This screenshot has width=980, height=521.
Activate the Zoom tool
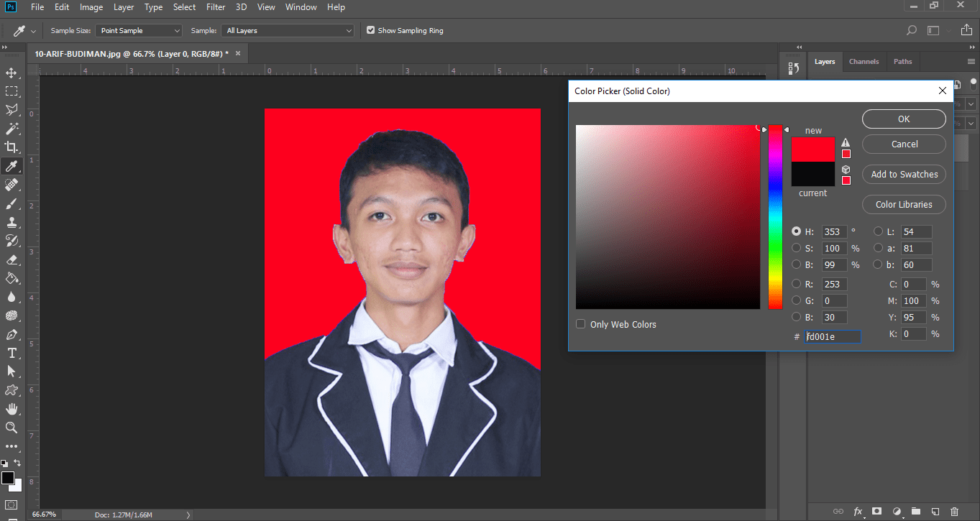pyautogui.click(x=11, y=428)
